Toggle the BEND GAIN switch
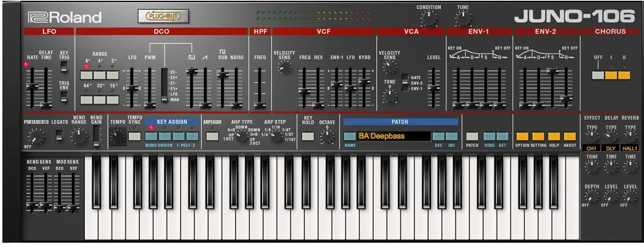The image size is (644, 247). coord(96,137)
